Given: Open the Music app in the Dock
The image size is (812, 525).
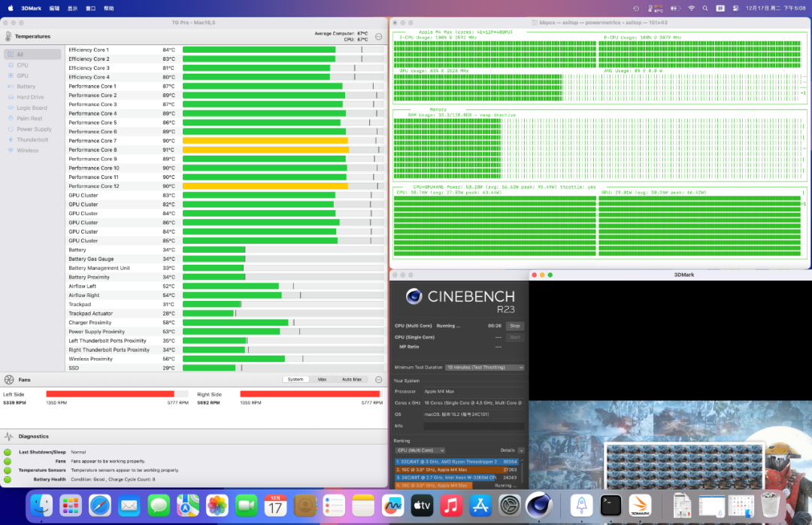Looking at the screenshot, I should [451, 505].
